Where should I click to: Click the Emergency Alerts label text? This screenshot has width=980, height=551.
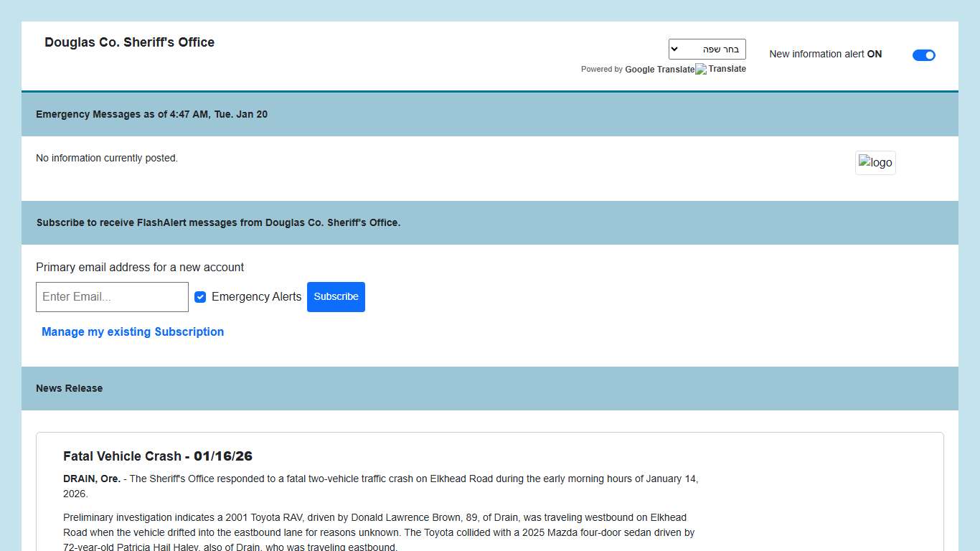256,297
